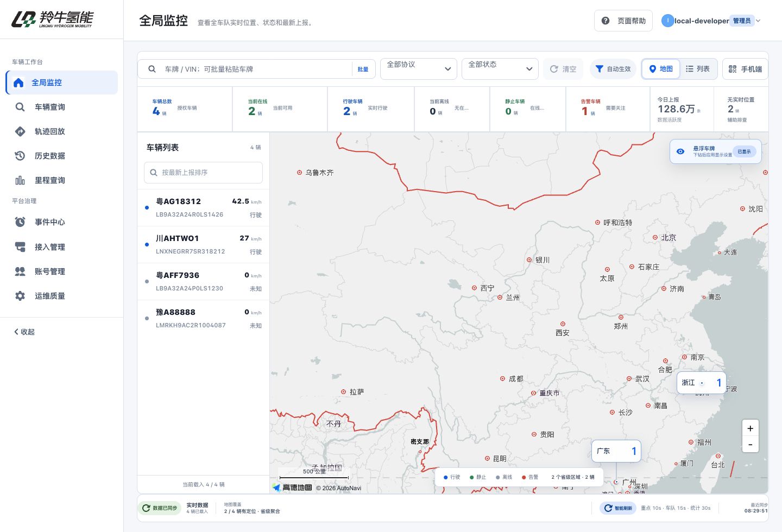This screenshot has height=532, width=782.
Task: Click the route arrow icon beside 轨迹回放
Action: [20, 131]
